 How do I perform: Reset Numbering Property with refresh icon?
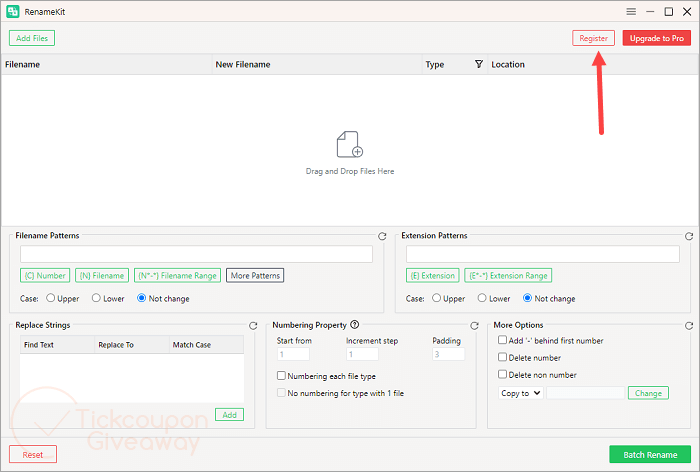(474, 326)
